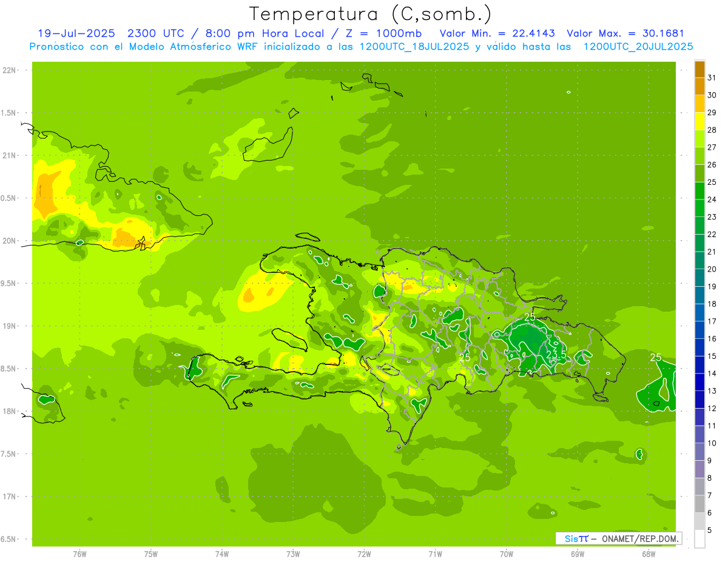Select the date text "19-Jul-2025"

coord(76,33)
